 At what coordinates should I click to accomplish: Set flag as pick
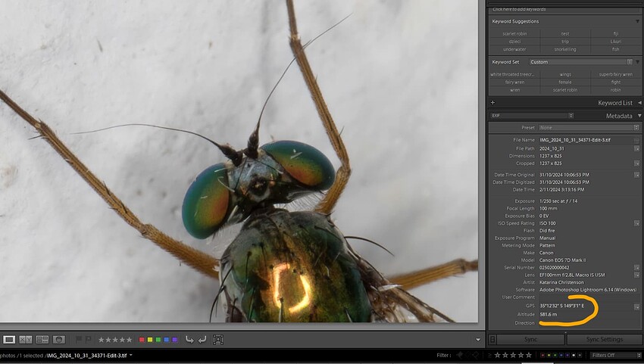click(x=79, y=339)
